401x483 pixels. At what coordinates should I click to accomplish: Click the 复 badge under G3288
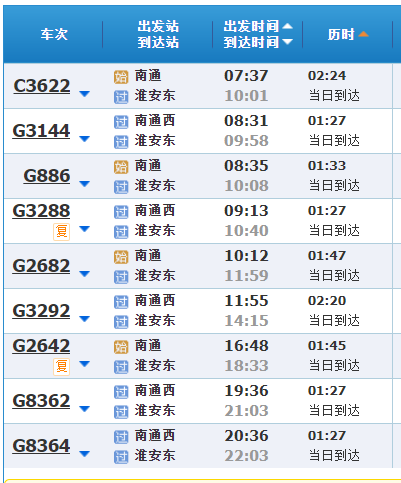pyautogui.click(x=61, y=232)
